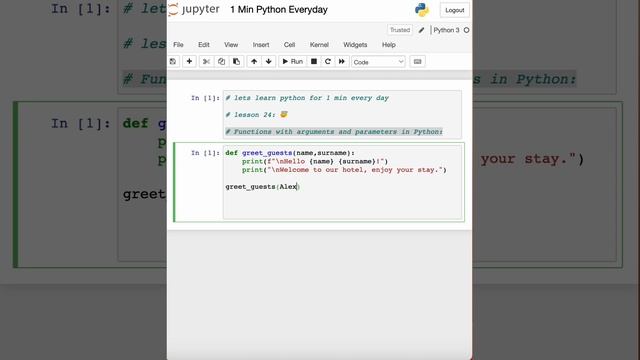Open the Kernel menu
The image size is (640, 360).
(x=319, y=45)
